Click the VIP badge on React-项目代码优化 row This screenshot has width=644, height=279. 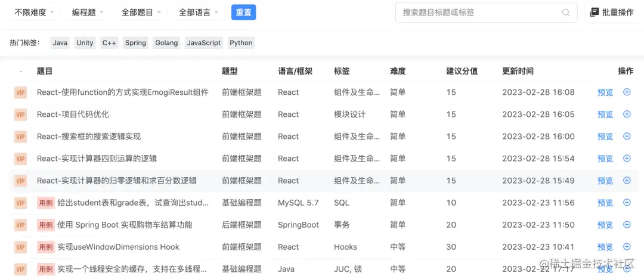pyautogui.click(x=20, y=114)
